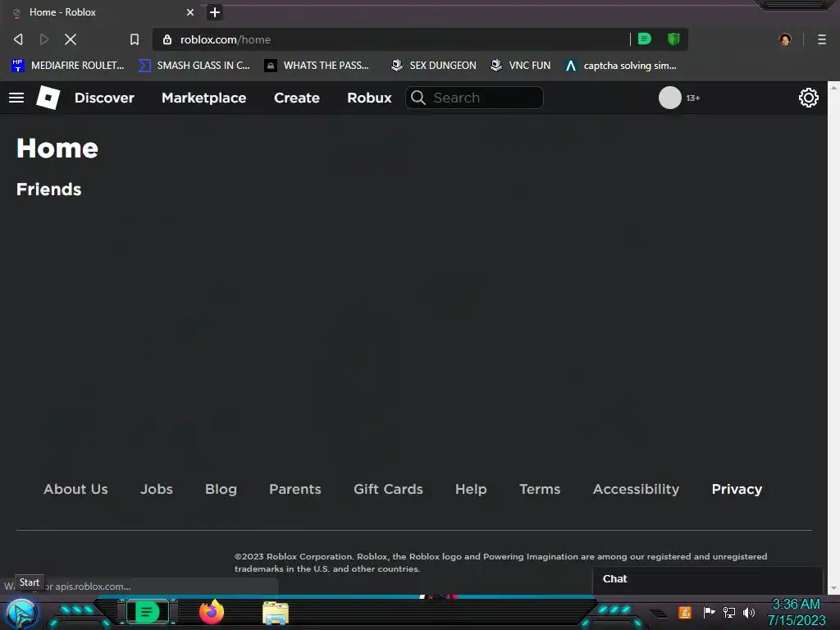Select the Home - Roblox tab
Image resolution: width=840 pixels, height=630 pixels.
point(102,11)
